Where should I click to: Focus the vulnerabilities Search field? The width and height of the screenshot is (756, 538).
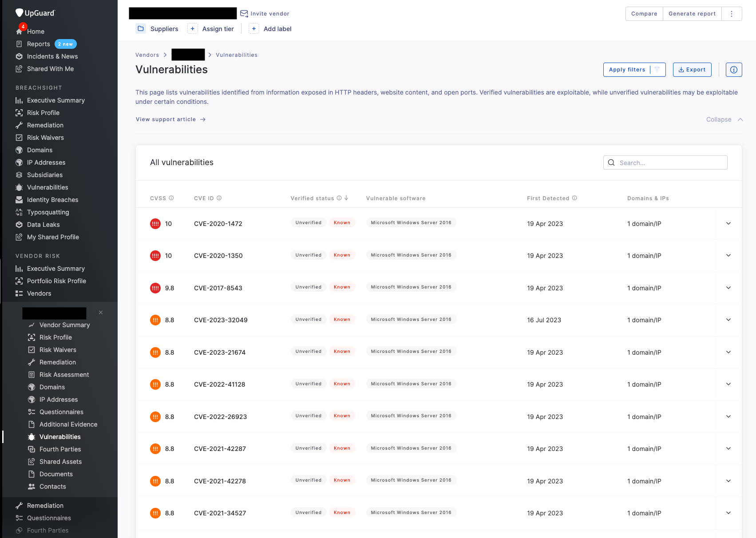click(x=665, y=162)
